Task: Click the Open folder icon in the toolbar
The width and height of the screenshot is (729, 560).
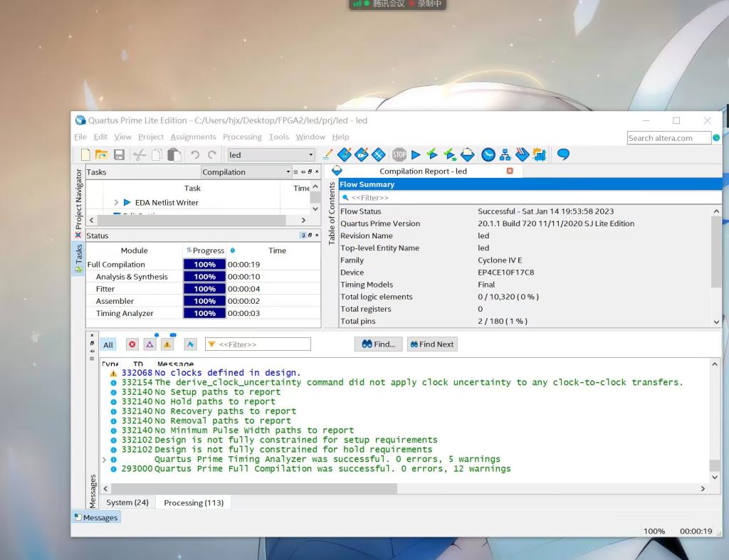Action: coord(102,154)
